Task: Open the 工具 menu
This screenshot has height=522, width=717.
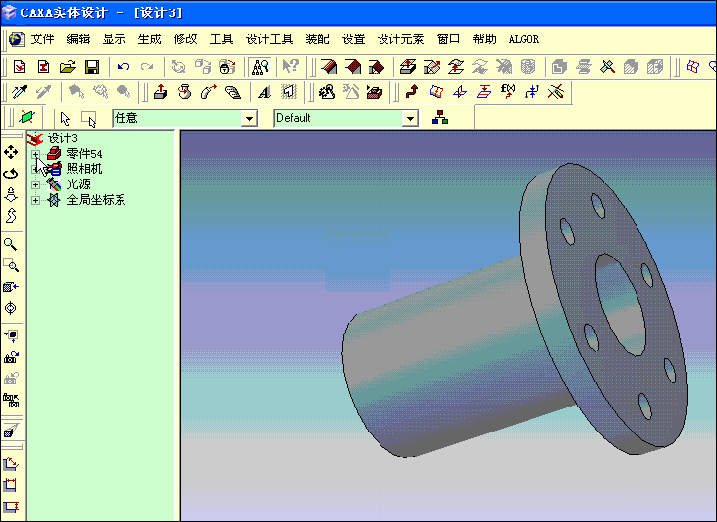Action: coord(221,39)
